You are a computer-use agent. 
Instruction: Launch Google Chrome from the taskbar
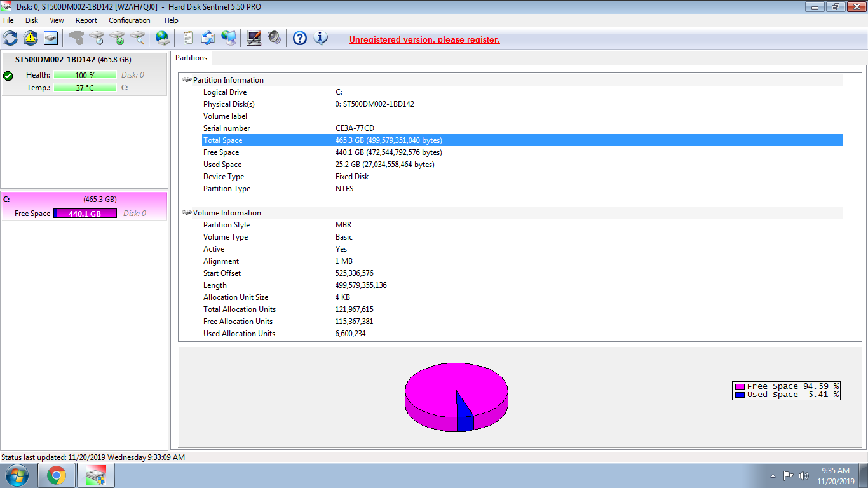tap(57, 475)
